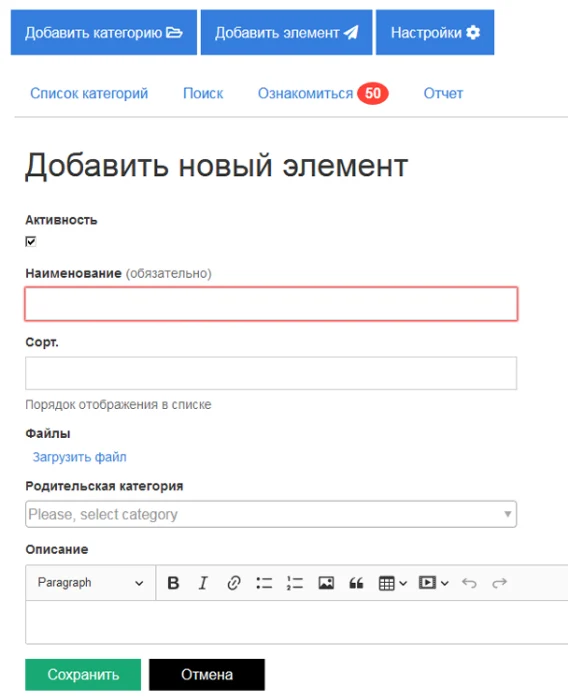
Task: Focus the Наименование text field
Action: pyautogui.click(x=271, y=304)
